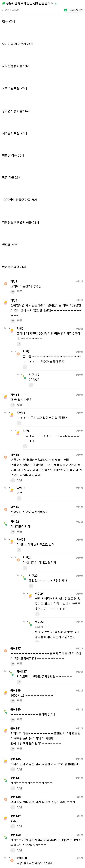Select the 동이145 username

pos(15,759)
